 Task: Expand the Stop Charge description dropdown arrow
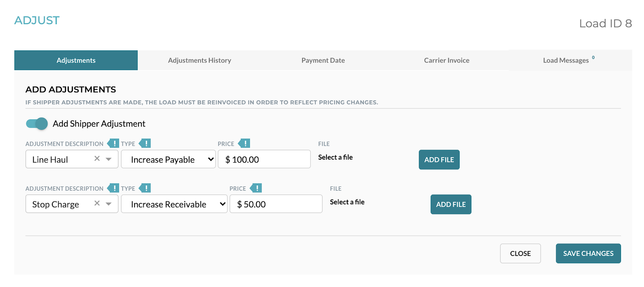click(x=109, y=204)
